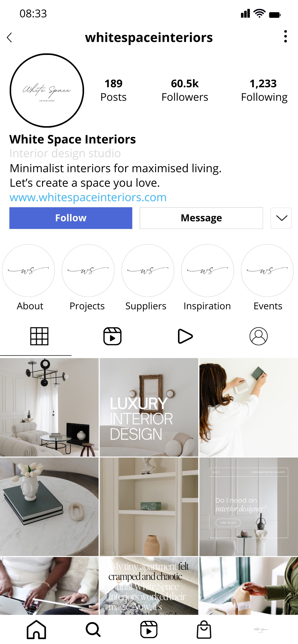Image resolution: width=298 pixels, height=644 pixels.
Task: Open own profile avatar in bottom bar
Action: click(x=261, y=630)
